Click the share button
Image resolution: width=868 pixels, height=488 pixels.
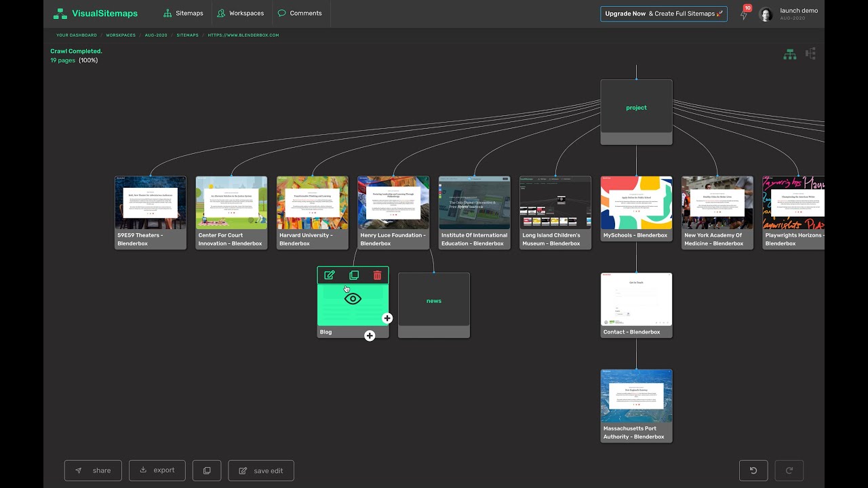(x=93, y=470)
